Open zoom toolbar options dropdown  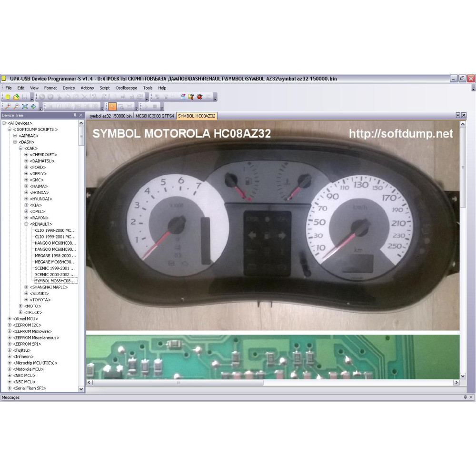point(40,108)
